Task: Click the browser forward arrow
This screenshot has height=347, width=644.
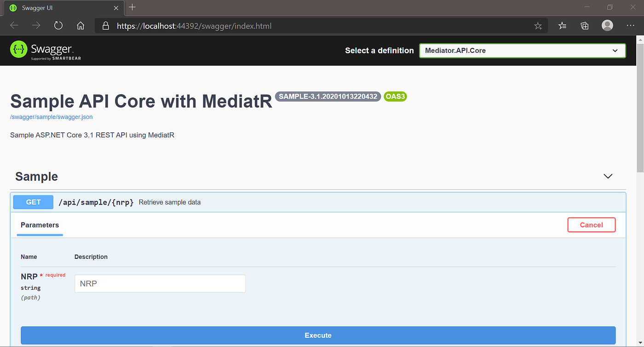Action: [36, 25]
